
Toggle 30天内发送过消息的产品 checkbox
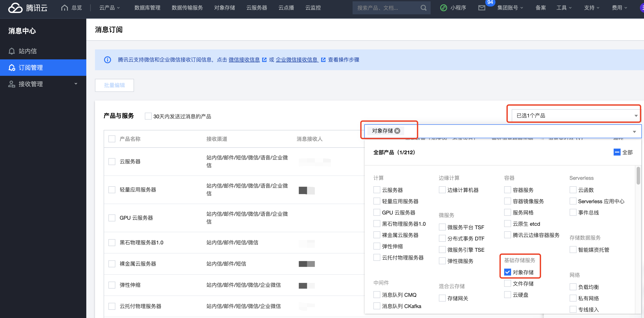tap(148, 116)
